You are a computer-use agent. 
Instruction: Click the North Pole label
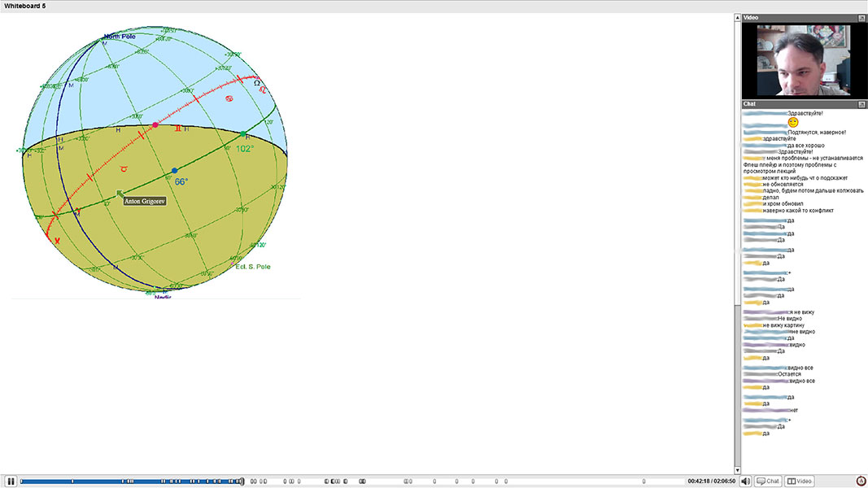click(x=120, y=37)
